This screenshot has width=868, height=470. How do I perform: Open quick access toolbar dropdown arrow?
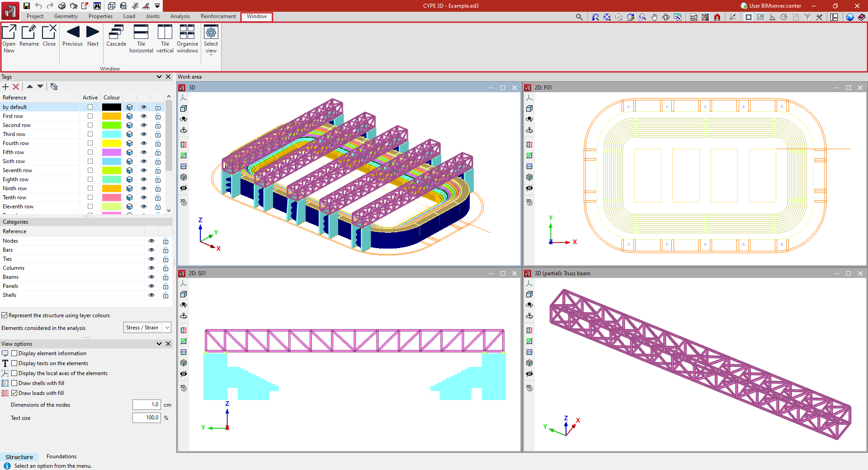157,6
